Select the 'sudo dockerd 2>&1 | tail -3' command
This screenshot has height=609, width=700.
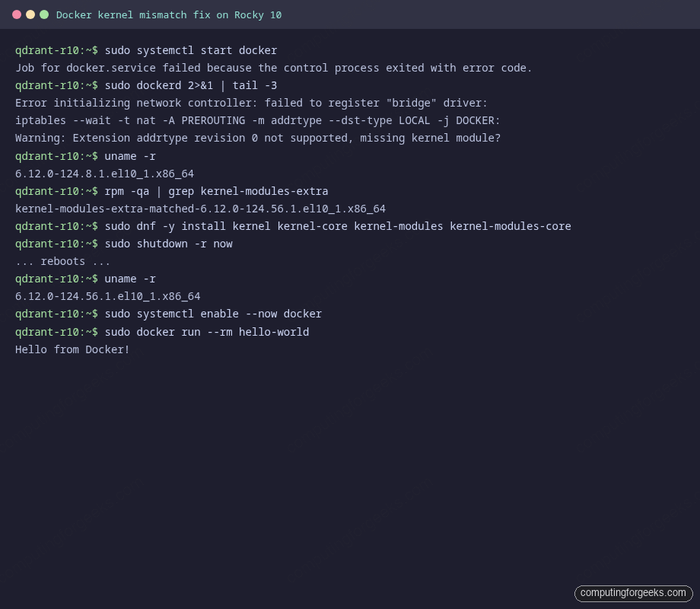191,85
